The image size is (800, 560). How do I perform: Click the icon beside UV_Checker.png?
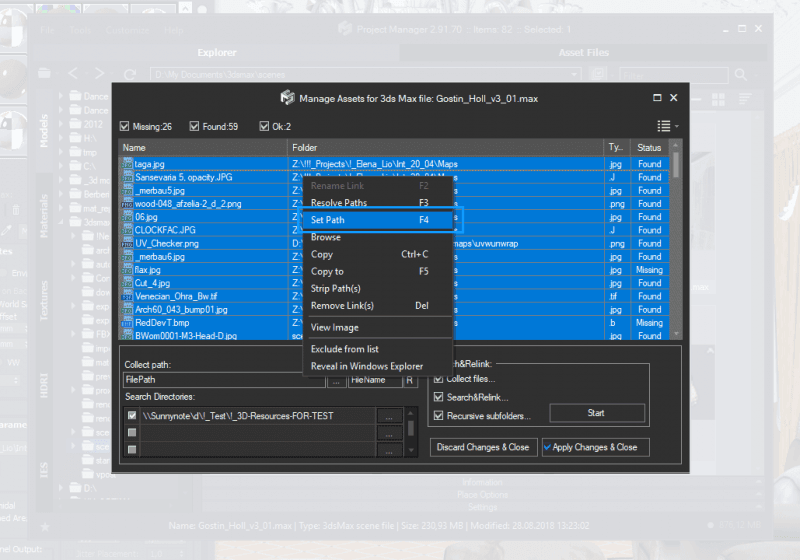tap(127, 243)
